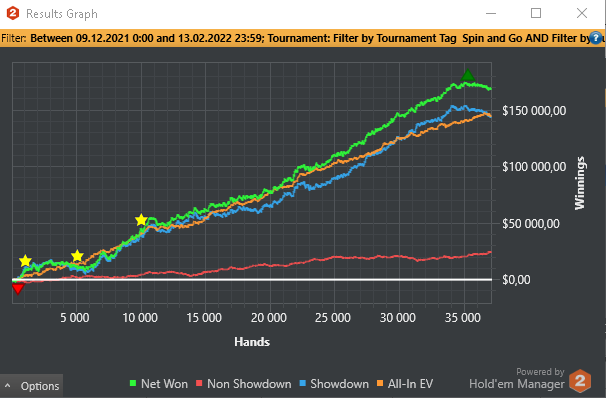
Task: Click the filter date range text in the filter bar
Action: pyautogui.click(x=147, y=38)
